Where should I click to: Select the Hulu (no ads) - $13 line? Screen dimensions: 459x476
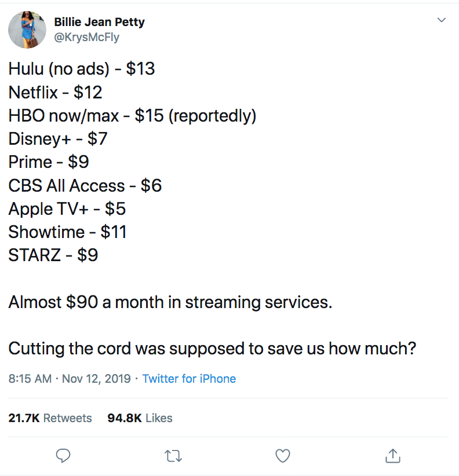(x=81, y=69)
